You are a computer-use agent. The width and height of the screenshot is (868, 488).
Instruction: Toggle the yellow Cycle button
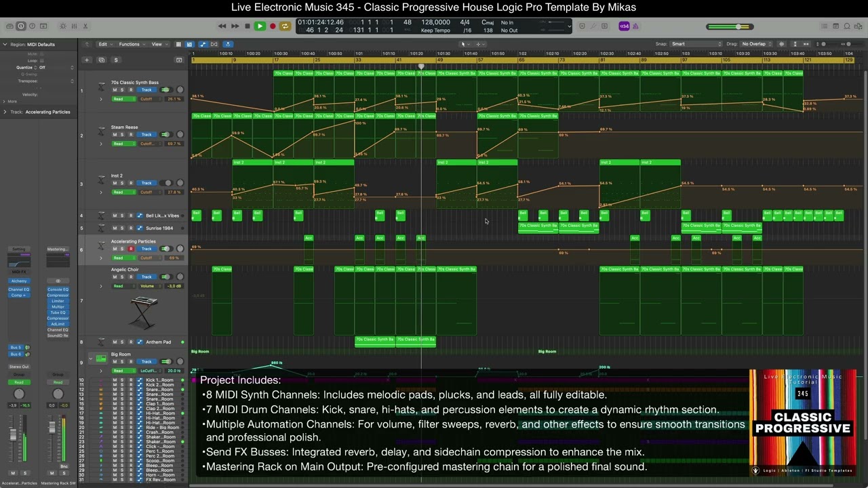tap(285, 26)
